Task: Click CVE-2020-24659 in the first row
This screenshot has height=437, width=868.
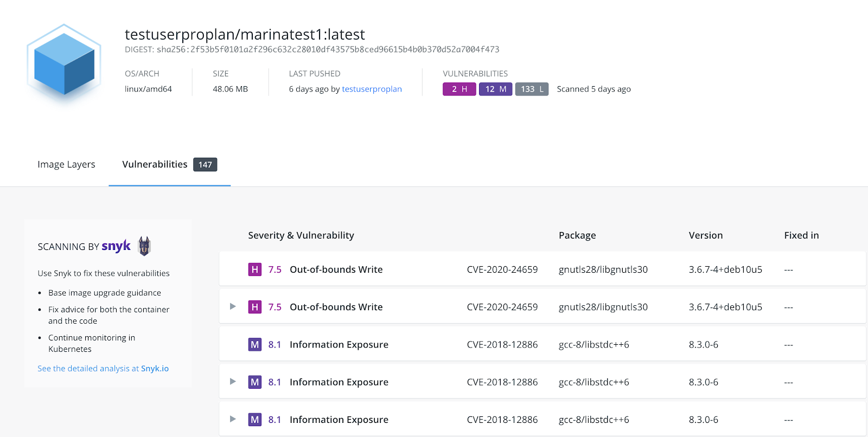Action: [x=502, y=269]
